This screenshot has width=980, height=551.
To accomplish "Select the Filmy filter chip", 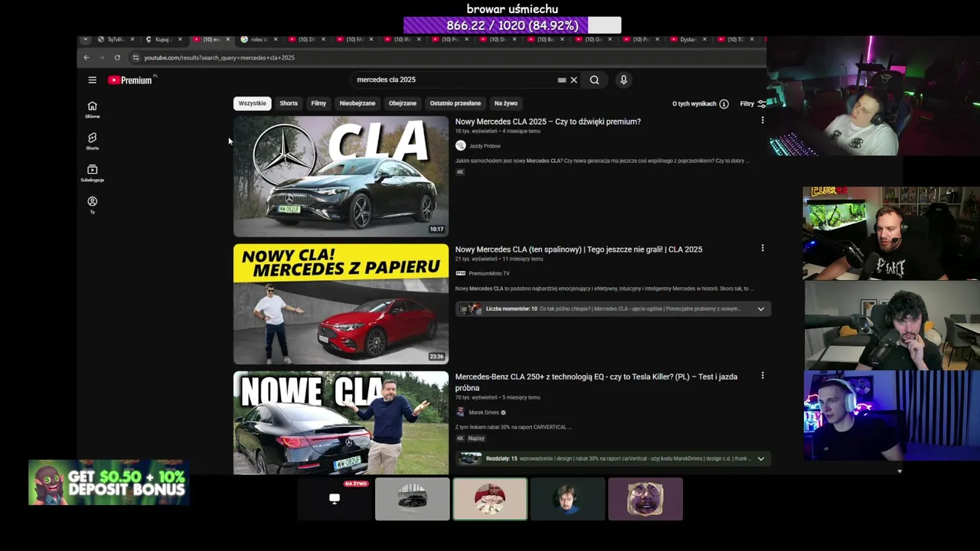I will (x=318, y=103).
